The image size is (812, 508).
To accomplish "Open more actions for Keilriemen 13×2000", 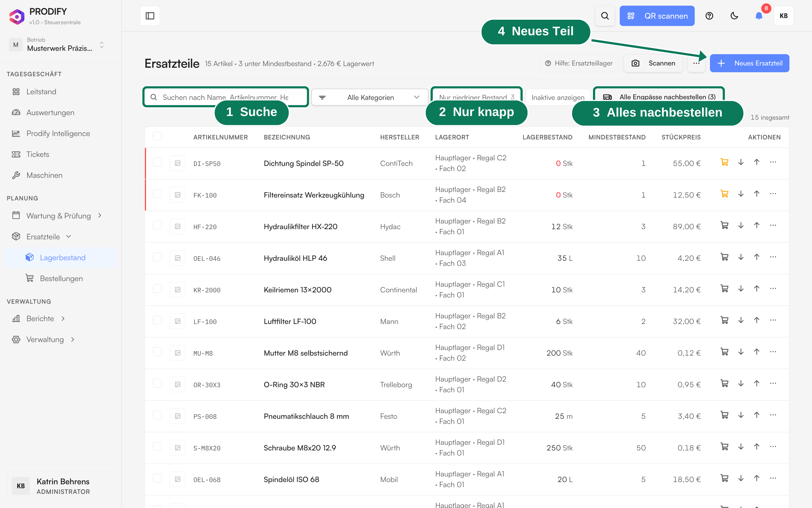I will pos(773,289).
